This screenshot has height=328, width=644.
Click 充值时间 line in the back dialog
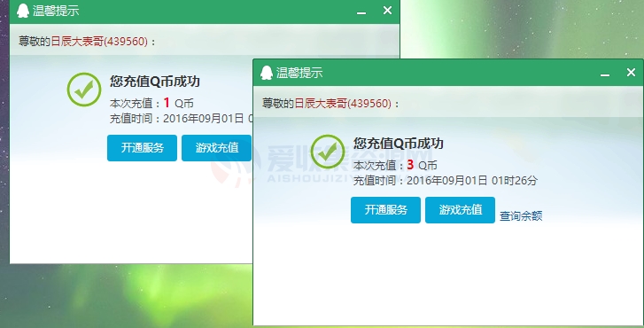[x=181, y=119]
